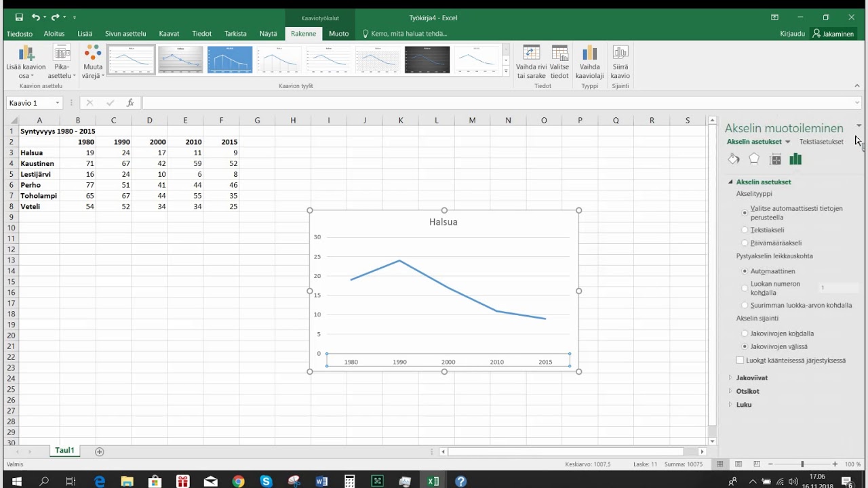Expand the Luku section
This screenshot has height=488, width=868.
743,405
